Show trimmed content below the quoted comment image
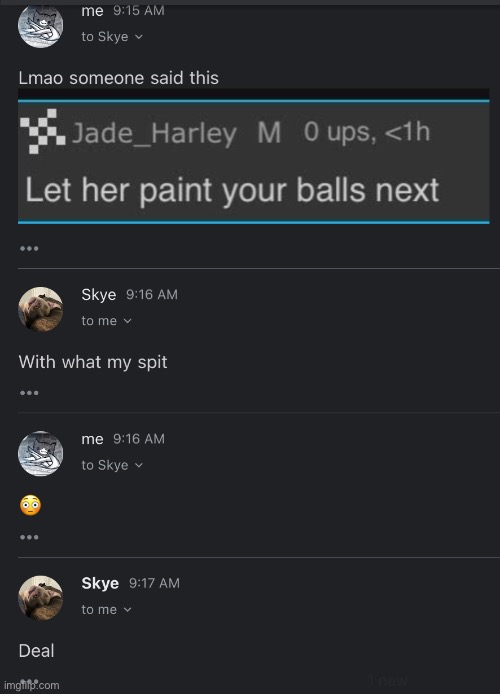This screenshot has width=500, height=694. tap(29, 248)
